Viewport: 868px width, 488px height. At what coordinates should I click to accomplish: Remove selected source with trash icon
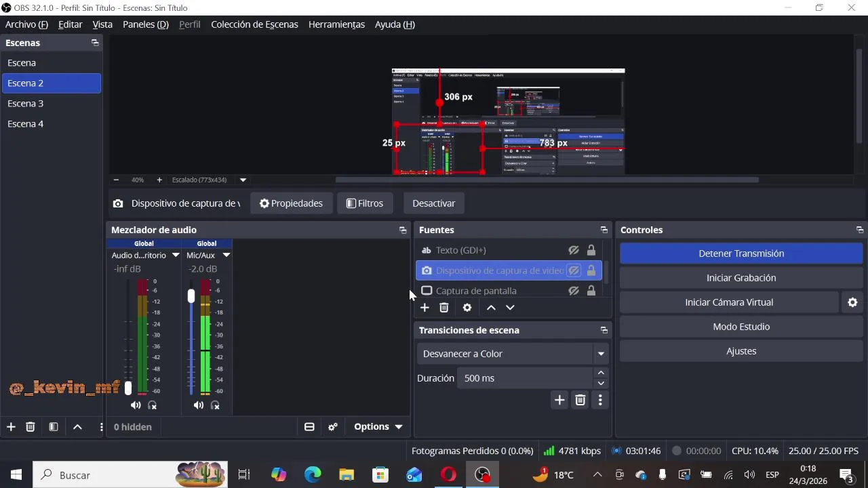click(x=444, y=308)
